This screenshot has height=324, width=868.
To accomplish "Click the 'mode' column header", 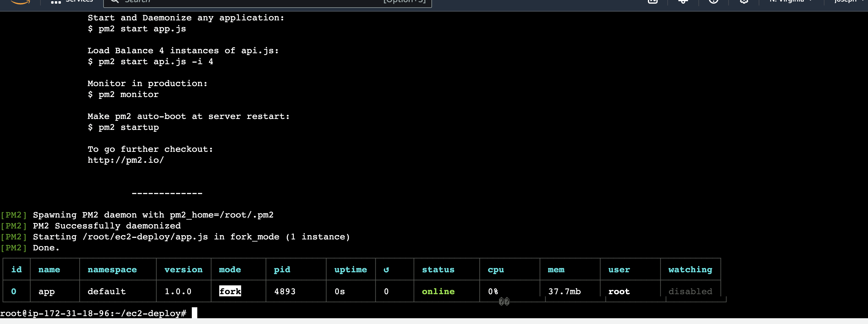I will [x=230, y=270].
